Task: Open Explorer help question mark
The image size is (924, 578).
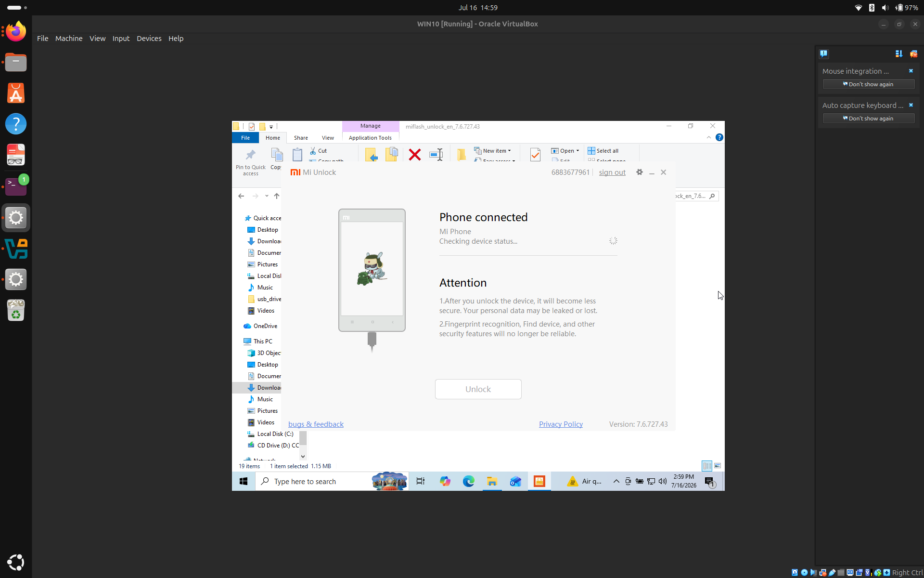Action: tap(719, 137)
